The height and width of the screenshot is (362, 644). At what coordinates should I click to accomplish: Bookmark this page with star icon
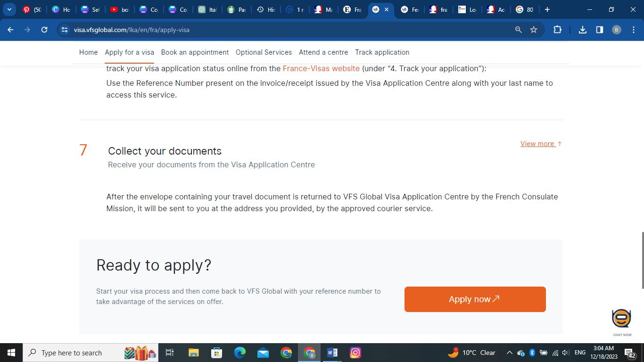click(x=534, y=30)
